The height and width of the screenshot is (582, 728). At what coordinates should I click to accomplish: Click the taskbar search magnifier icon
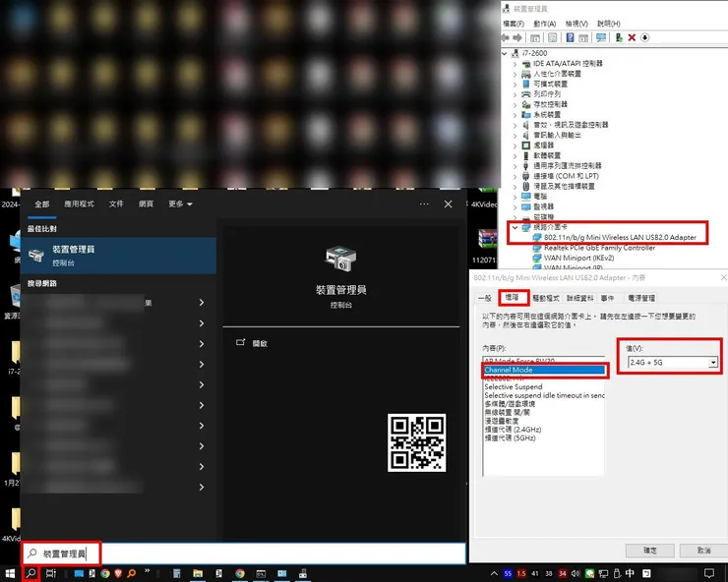31,574
